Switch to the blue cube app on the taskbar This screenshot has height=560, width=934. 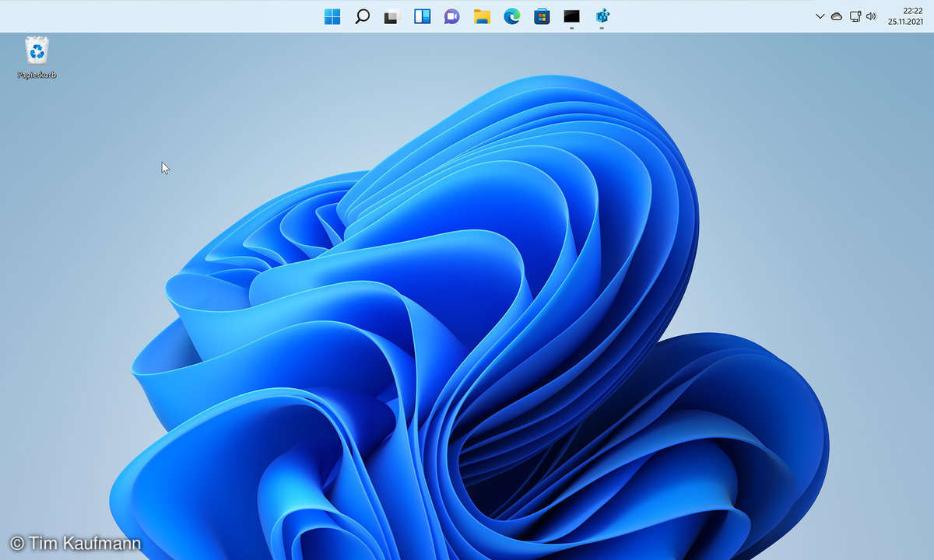point(602,16)
